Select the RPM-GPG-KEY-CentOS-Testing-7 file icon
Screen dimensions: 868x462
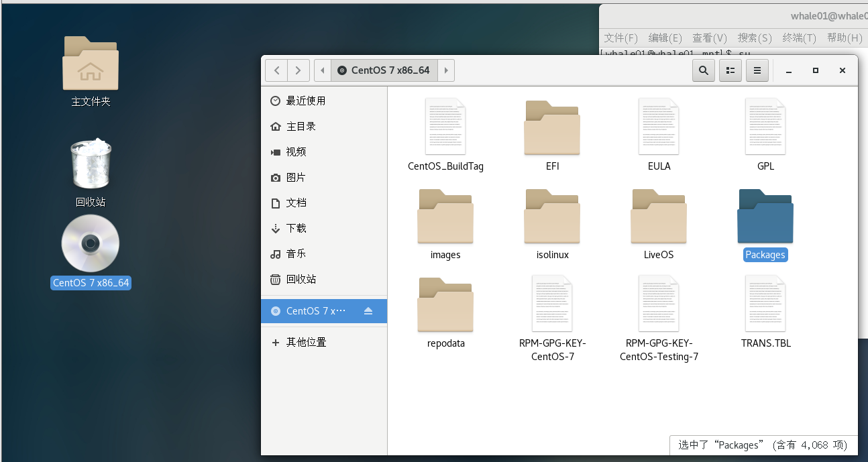(659, 303)
